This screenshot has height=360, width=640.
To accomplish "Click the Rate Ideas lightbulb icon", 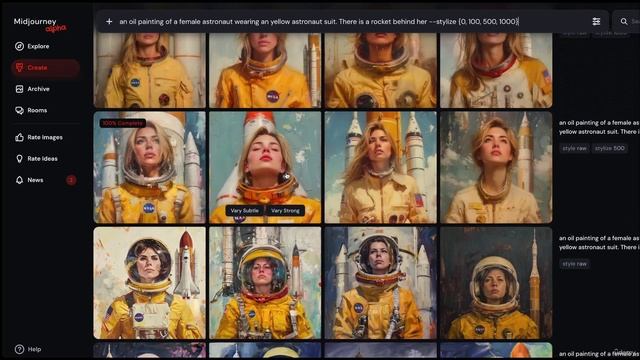I will coord(19,159).
